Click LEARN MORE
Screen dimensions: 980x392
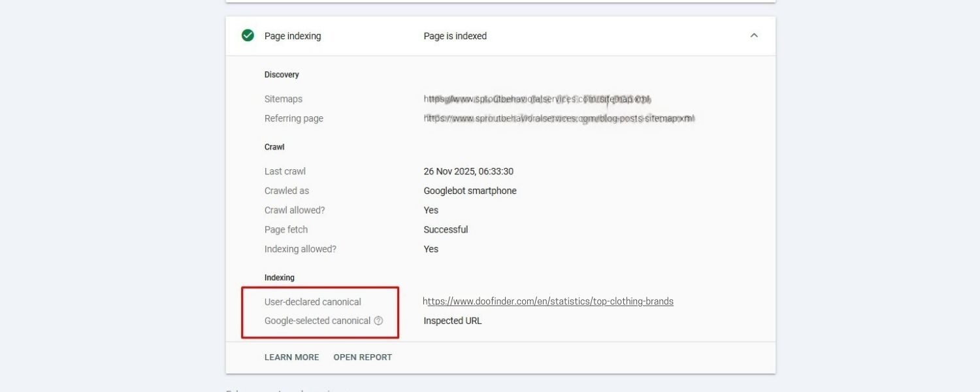click(291, 357)
